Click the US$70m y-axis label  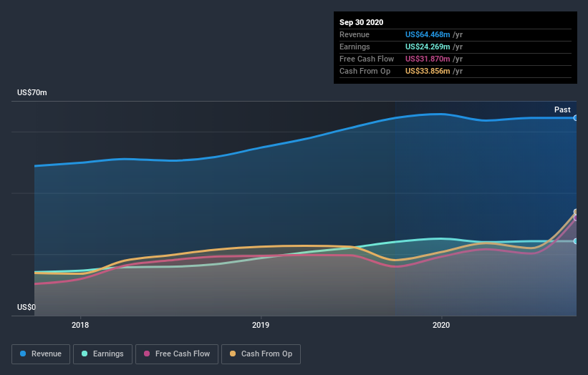point(32,92)
